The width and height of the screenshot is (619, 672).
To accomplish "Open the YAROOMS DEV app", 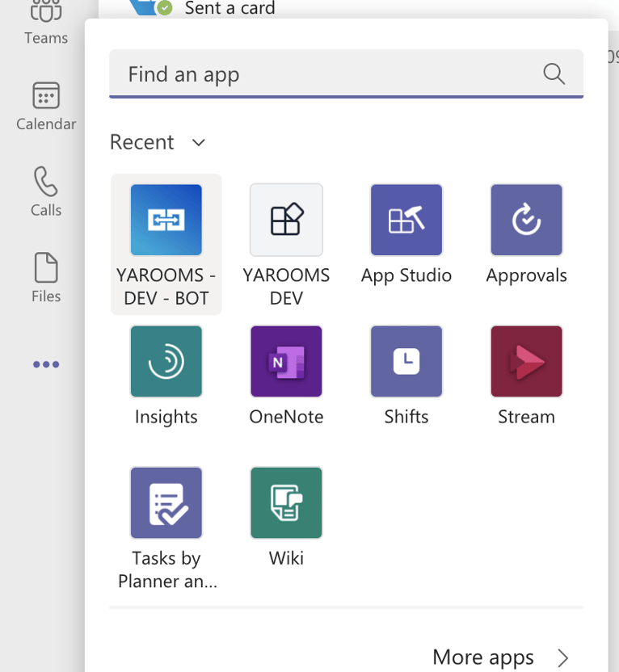I will coord(286,220).
